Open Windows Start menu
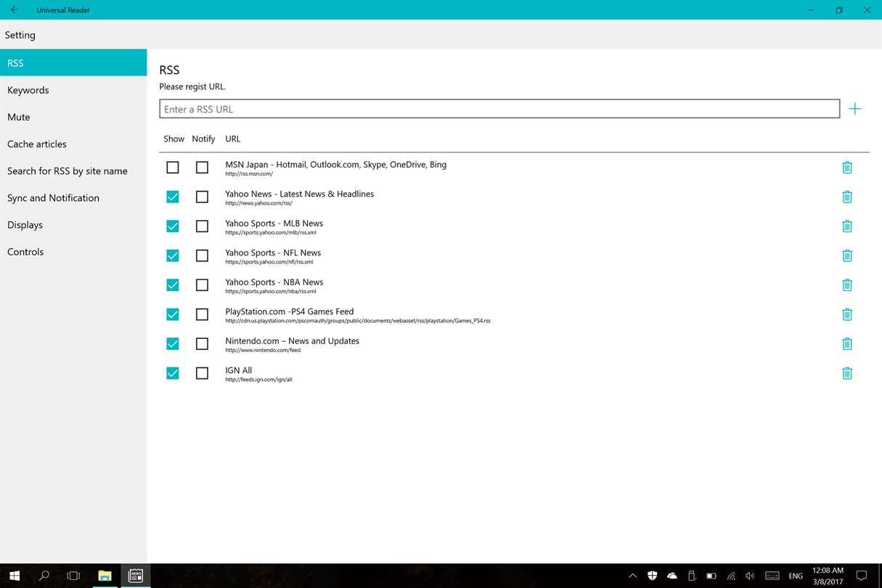The width and height of the screenshot is (882, 588). coord(14,576)
